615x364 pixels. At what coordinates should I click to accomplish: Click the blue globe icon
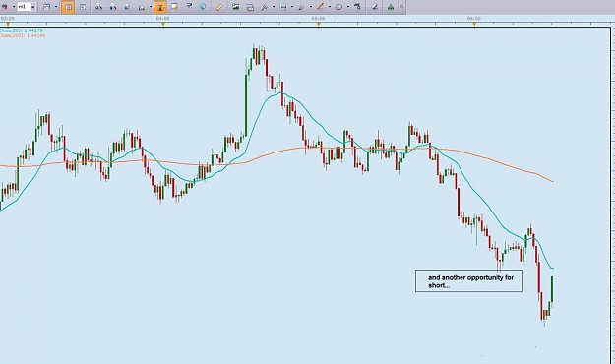click(203, 6)
